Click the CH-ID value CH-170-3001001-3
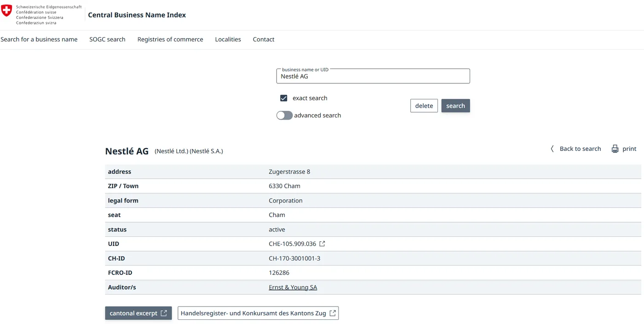Image resolution: width=644 pixels, height=324 pixels. pyautogui.click(x=294, y=258)
